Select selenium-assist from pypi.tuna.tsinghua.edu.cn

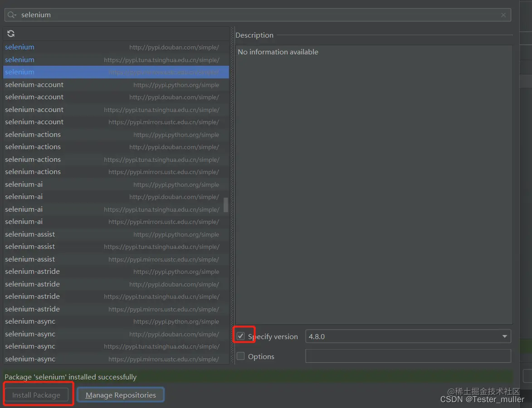point(116,247)
